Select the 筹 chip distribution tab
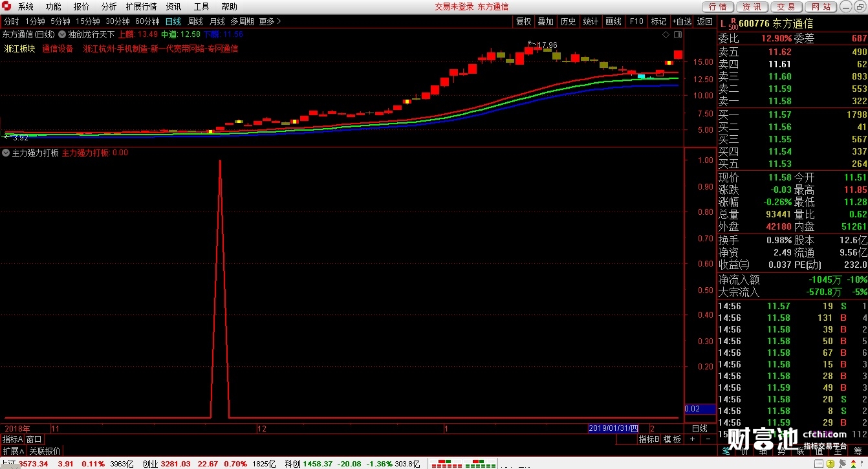Image resolution: width=868 pixels, height=469 pixels. click(x=858, y=451)
